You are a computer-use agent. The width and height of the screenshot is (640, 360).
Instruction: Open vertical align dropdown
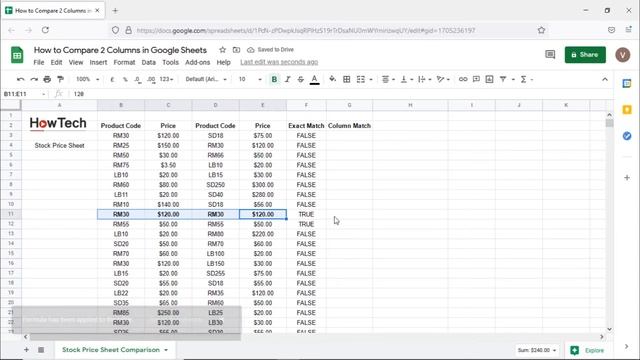(x=407, y=79)
